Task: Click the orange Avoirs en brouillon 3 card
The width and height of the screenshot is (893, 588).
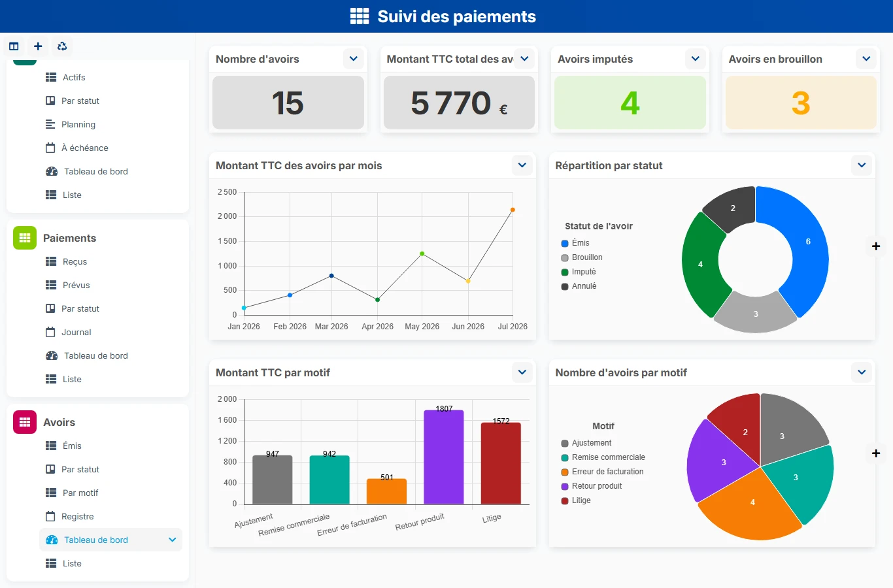Action: click(x=801, y=103)
